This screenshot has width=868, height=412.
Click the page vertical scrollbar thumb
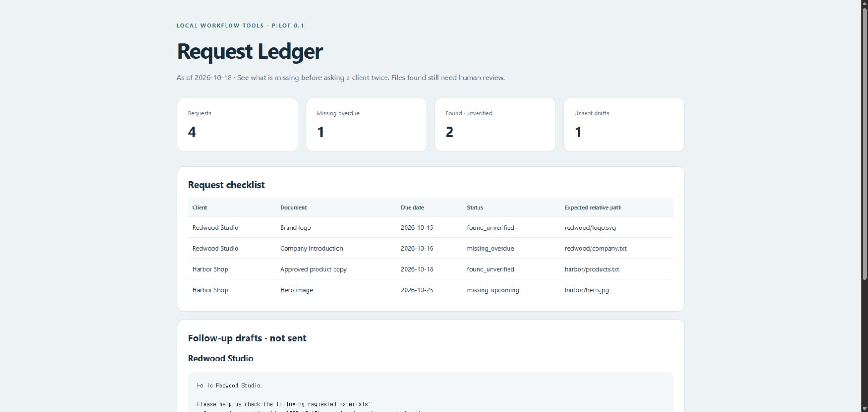coord(864,144)
